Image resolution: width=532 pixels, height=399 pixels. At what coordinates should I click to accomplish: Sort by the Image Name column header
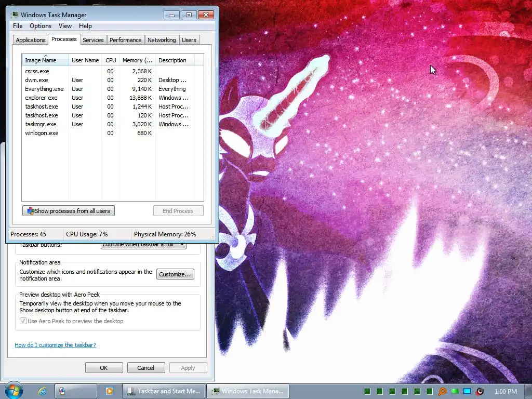(46, 60)
